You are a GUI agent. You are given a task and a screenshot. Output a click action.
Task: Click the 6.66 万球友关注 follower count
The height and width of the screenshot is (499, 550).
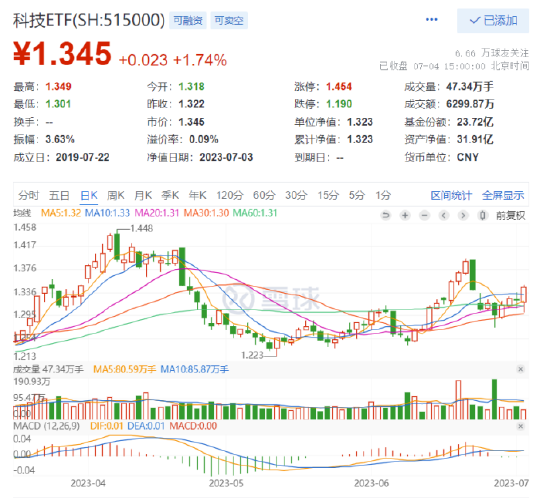point(492,53)
